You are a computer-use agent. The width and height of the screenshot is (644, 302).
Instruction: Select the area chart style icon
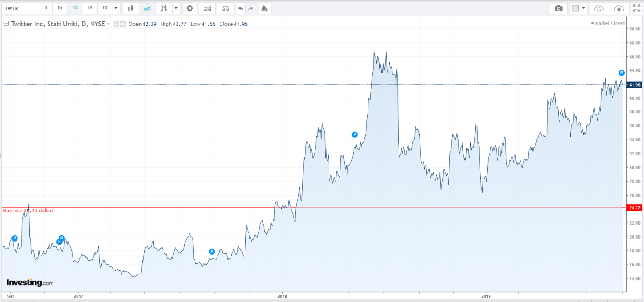[x=147, y=8]
